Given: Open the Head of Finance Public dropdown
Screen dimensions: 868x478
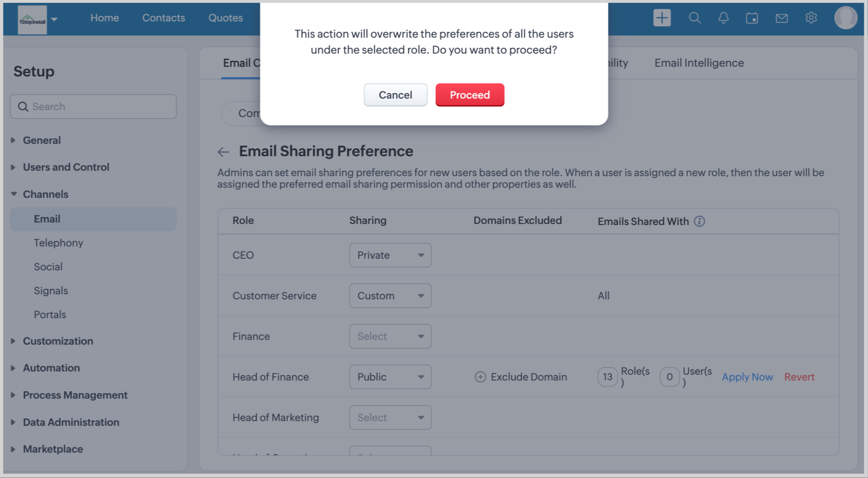Looking at the screenshot, I should (390, 377).
